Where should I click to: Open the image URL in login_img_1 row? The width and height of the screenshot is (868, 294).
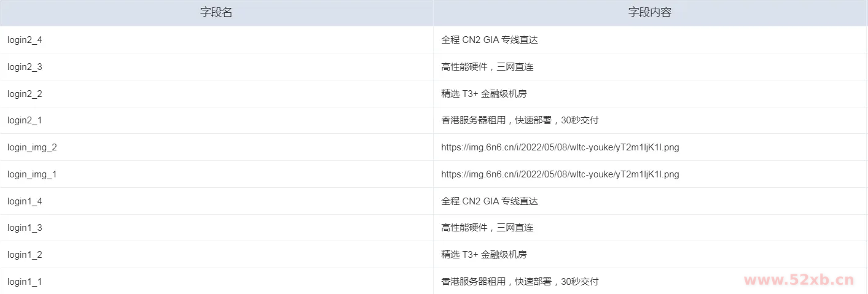(x=560, y=174)
